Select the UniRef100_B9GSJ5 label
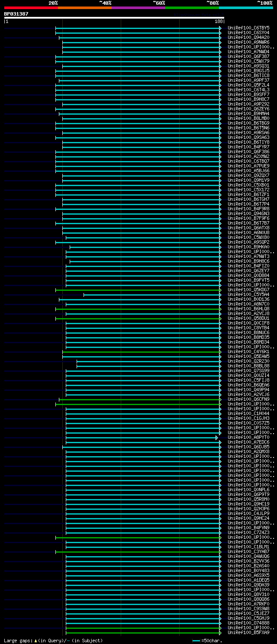277x644 pixels. [x=248, y=71]
